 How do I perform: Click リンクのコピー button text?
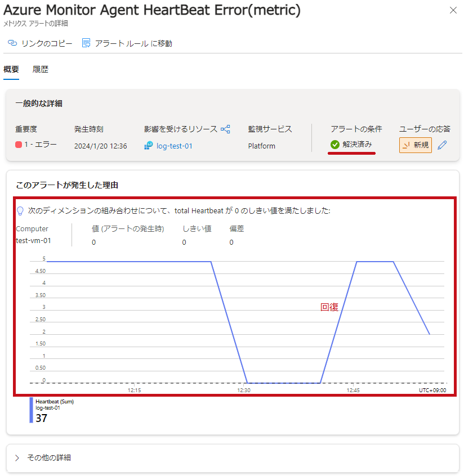[x=47, y=43]
